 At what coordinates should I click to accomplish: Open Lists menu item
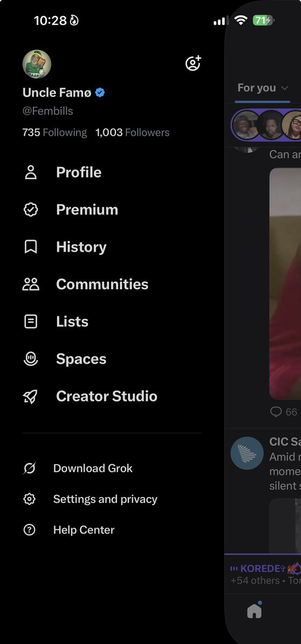pos(72,321)
